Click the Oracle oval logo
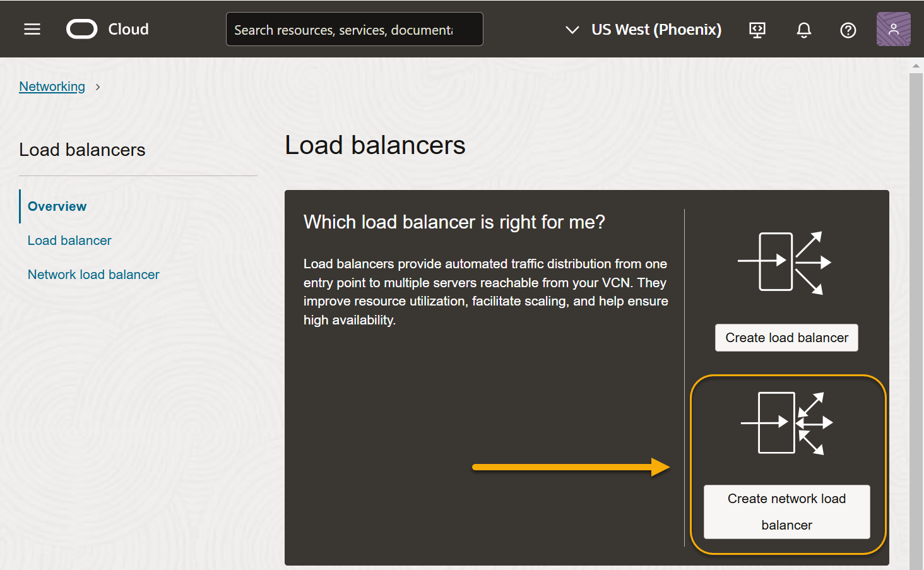The height and width of the screenshot is (570, 924). click(x=82, y=29)
